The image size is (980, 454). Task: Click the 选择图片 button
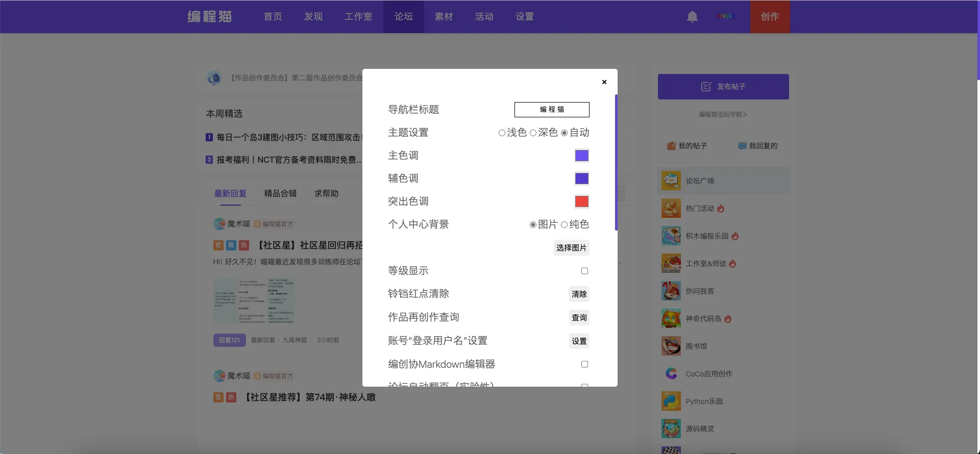(571, 248)
